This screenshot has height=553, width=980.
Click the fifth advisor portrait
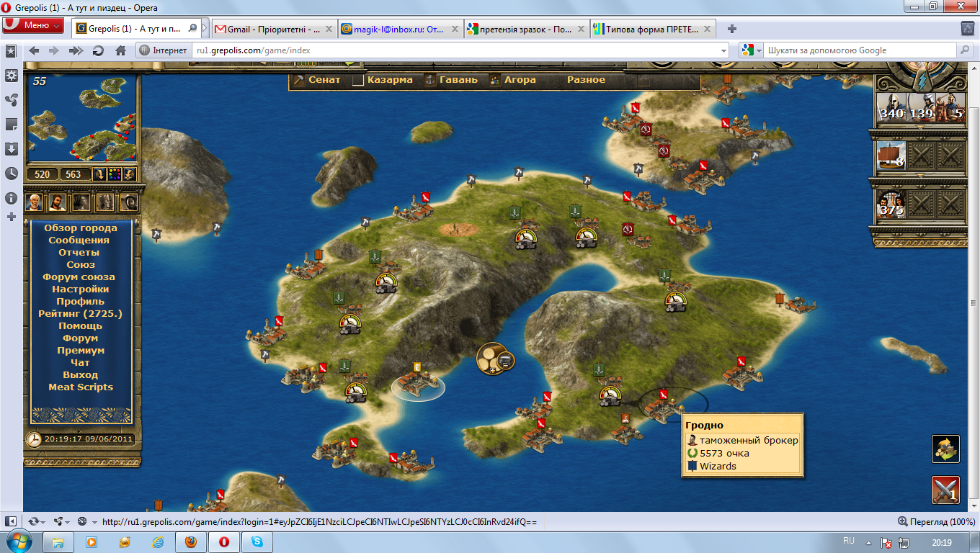click(x=128, y=202)
